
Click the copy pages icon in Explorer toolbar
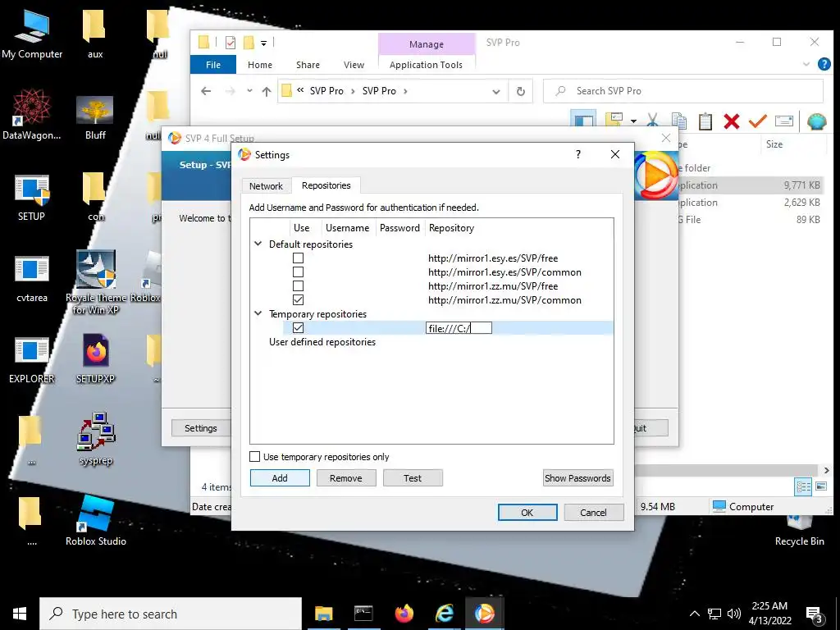point(678,121)
